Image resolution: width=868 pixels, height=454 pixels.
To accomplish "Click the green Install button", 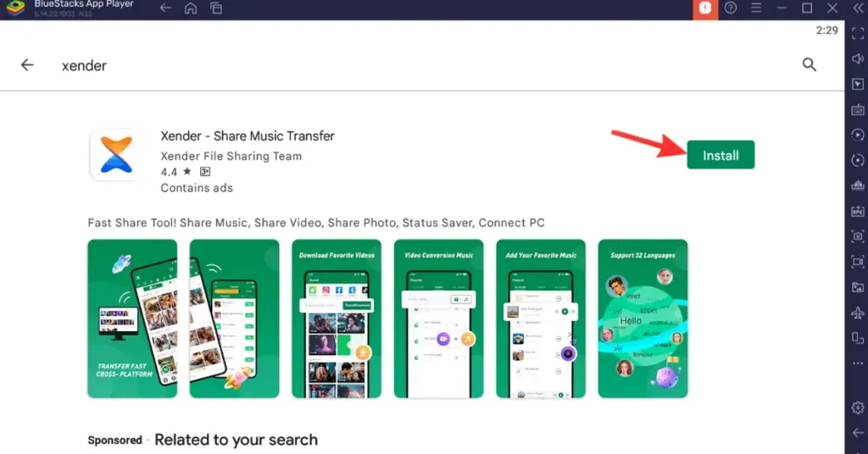I will coord(721,155).
